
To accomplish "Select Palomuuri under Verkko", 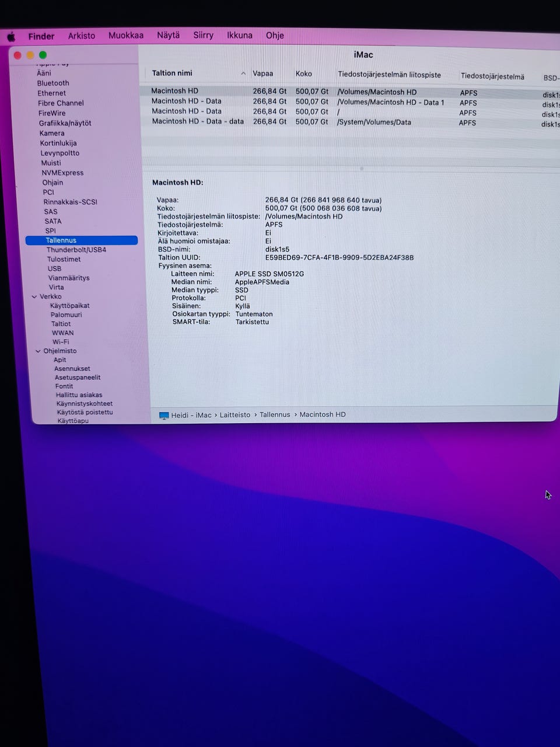I will pyautogui.click(x=66, y=315).
